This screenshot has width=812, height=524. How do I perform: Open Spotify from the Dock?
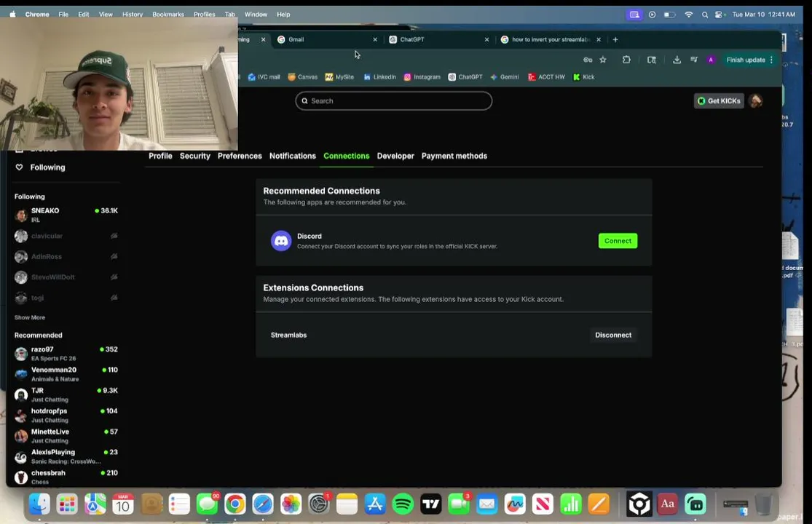403,504
